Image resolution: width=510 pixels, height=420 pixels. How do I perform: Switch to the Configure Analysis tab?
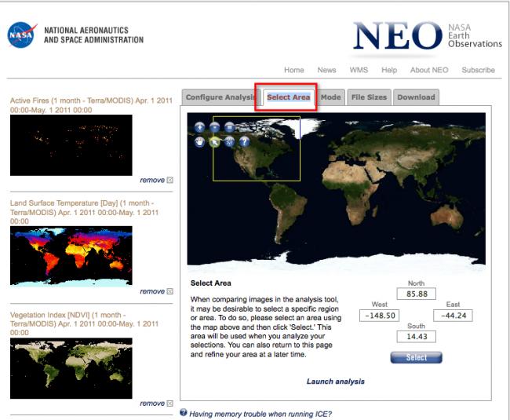pyautogui.click(x=220, y=97)
